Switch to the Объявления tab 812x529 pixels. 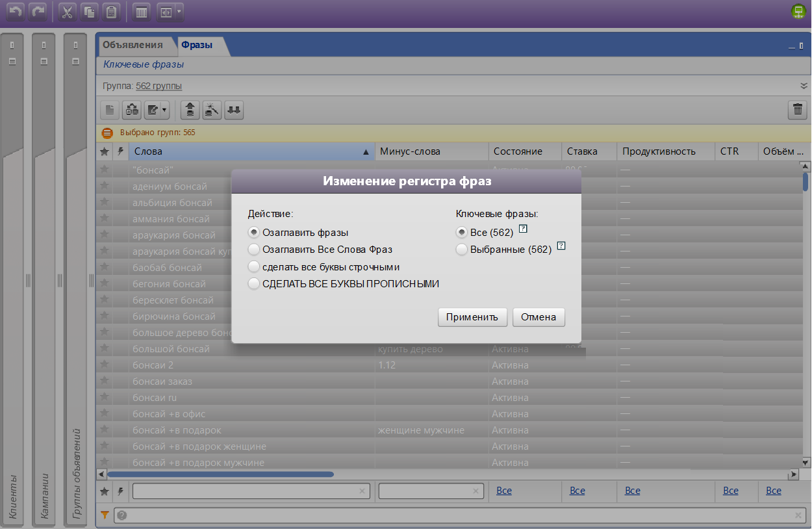133,45
